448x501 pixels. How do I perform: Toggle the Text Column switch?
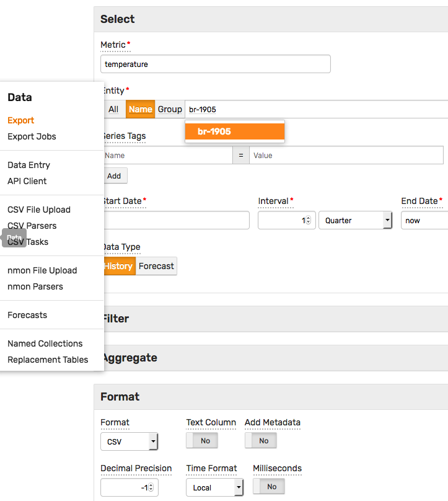coord(202,440)
